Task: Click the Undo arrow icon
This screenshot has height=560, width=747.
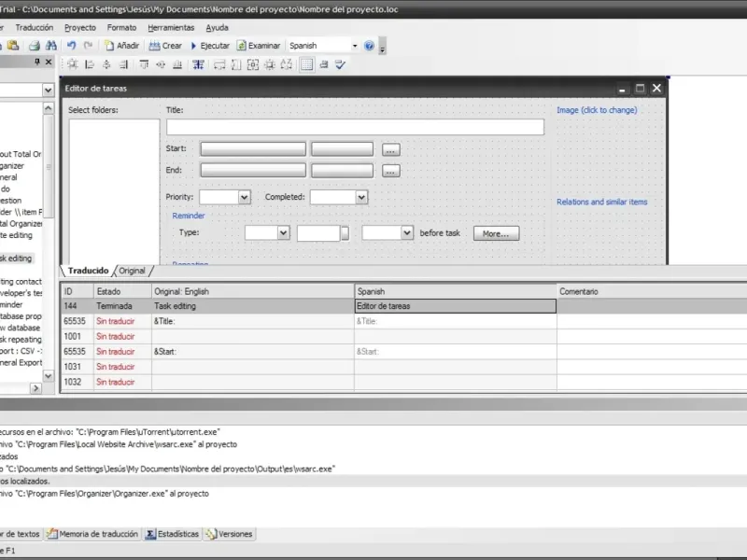Action: 71,46
